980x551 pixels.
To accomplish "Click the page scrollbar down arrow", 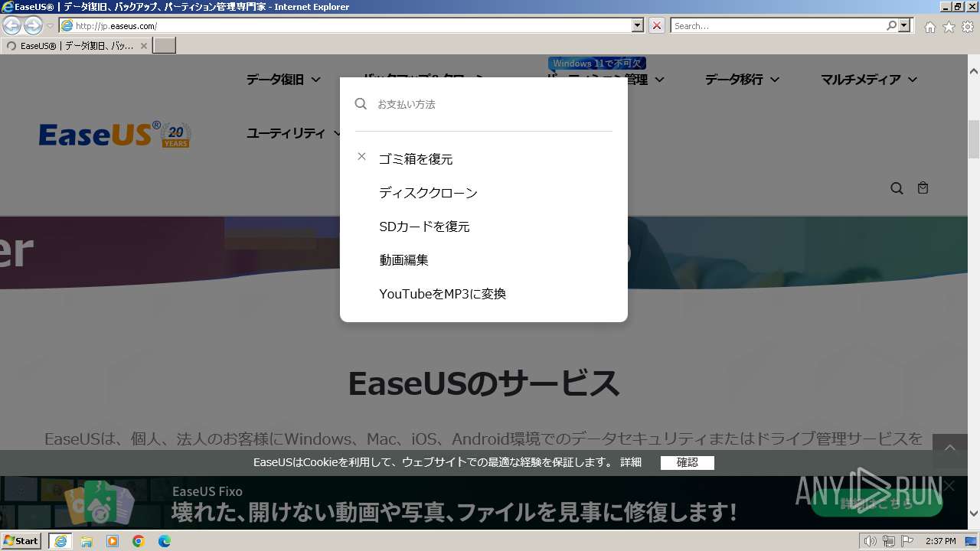I will pyautogui.click(x=974, y=514).
